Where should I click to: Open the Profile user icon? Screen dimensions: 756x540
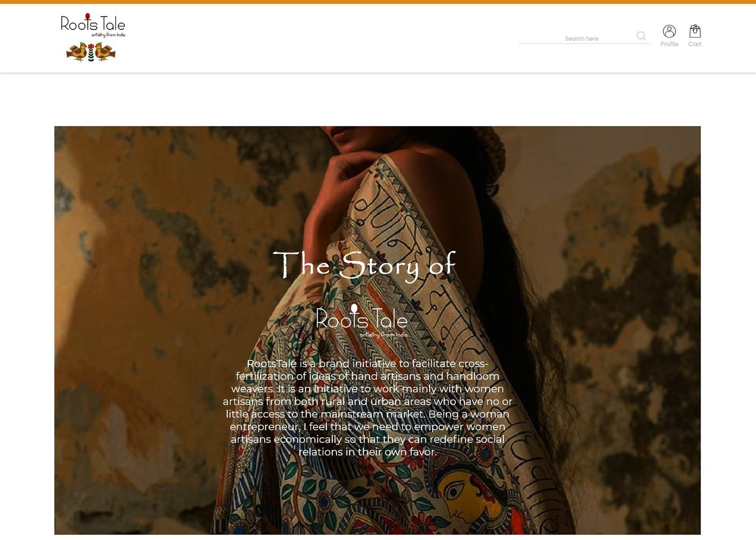point(669,31)
